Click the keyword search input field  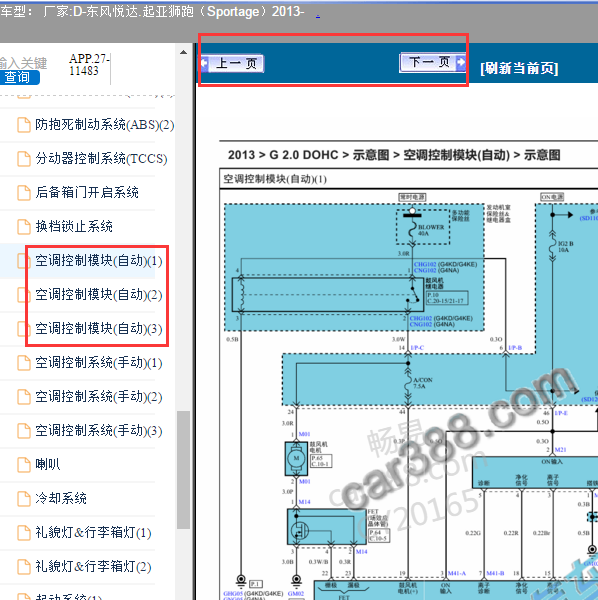pyautogui.click(x=23, y=63)
